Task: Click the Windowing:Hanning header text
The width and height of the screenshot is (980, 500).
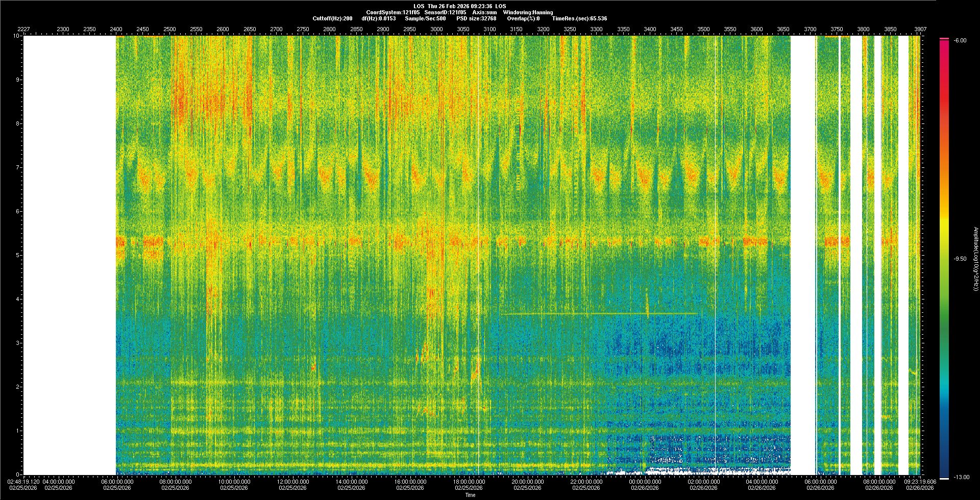Action: (528, 12)
